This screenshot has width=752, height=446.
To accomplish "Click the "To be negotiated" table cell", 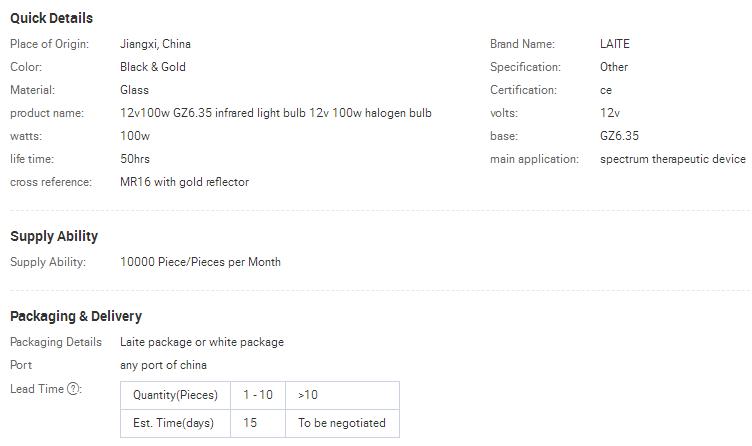I will coord(342,423).
